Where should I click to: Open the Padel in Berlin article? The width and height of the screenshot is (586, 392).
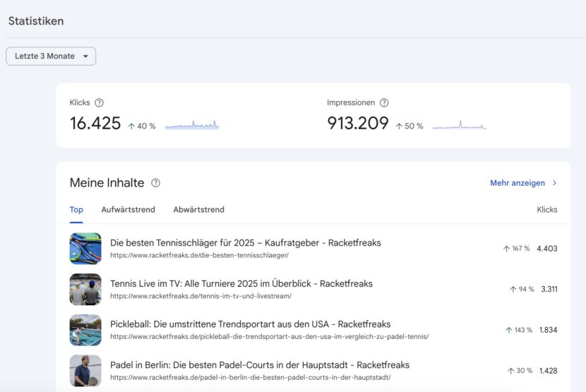point(260,364)
